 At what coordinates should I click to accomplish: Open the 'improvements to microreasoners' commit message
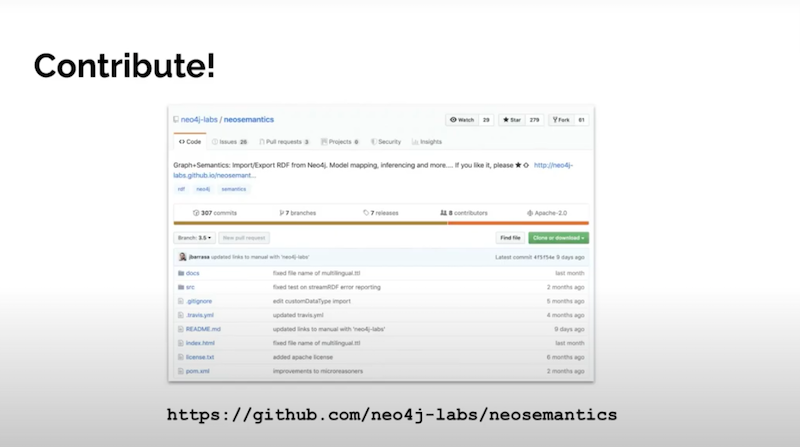[x=318, y=371]
